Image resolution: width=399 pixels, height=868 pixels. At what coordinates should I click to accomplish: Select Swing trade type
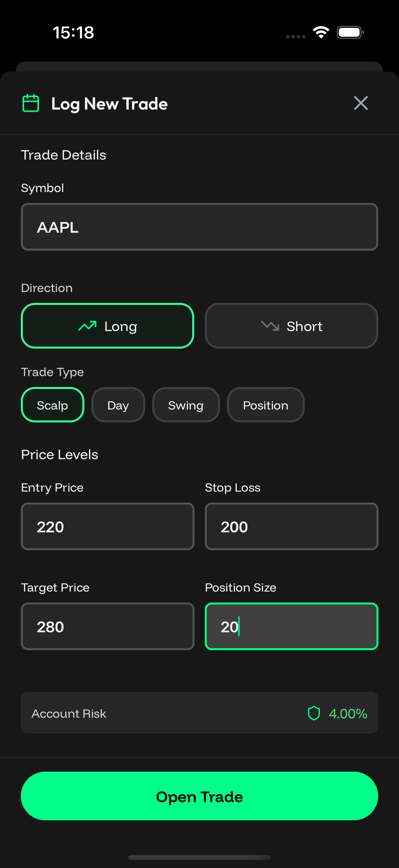[x=186, y=405]
